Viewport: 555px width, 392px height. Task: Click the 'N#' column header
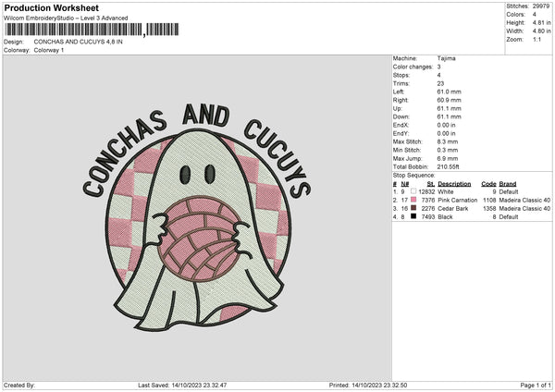(404, 184)
